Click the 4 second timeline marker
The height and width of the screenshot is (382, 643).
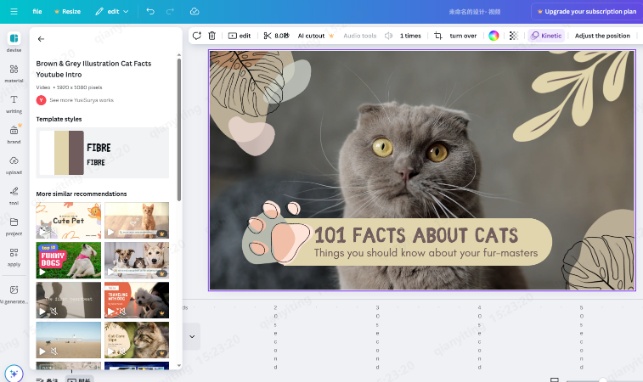[479, 337]
